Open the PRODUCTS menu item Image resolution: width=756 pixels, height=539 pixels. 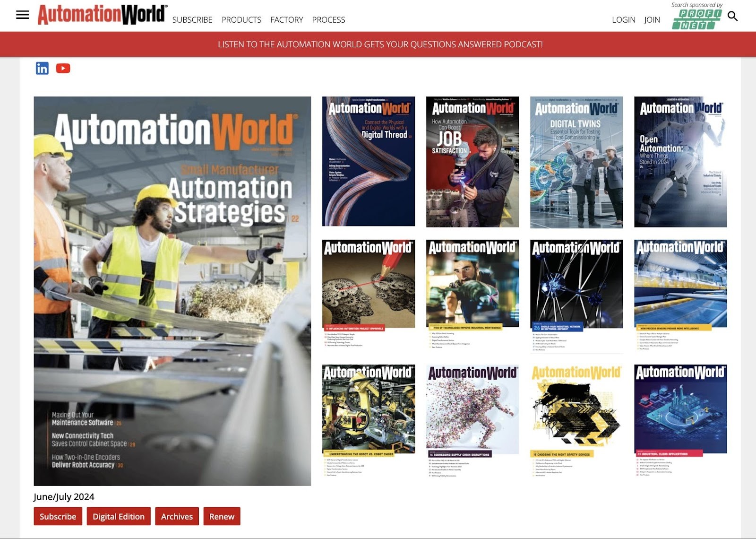click(x=241, y=20)
